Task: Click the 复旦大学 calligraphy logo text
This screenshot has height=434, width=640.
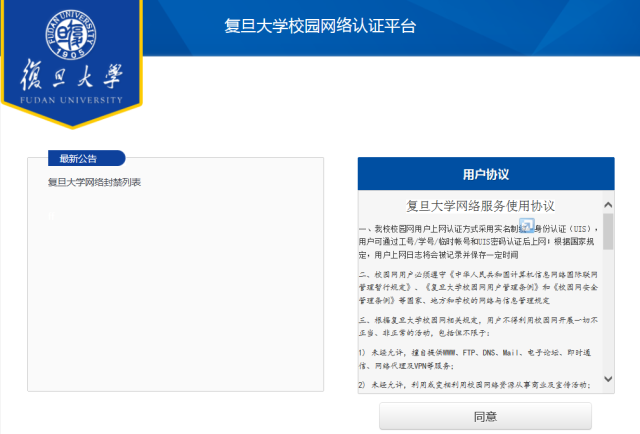Action: click(70, 79)
